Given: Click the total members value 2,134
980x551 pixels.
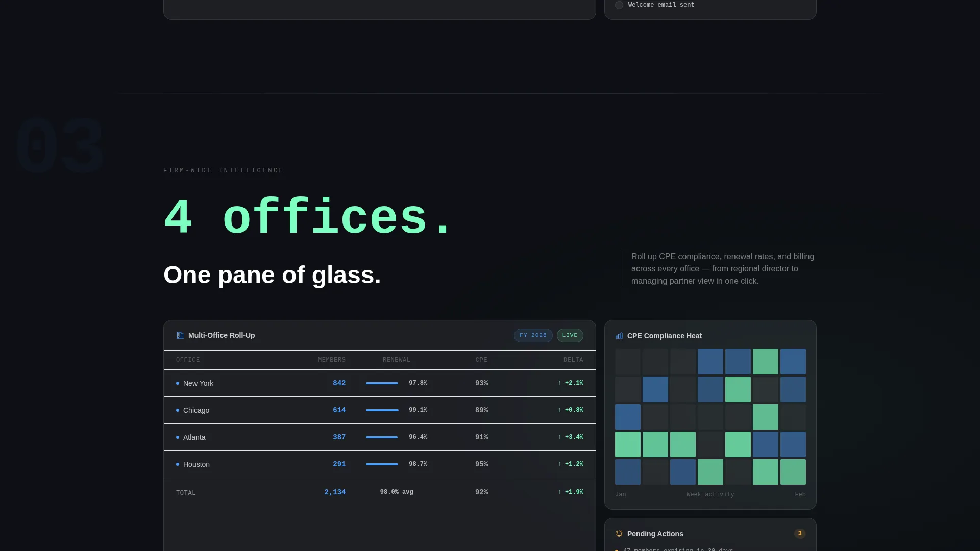Looking at the screenshot, I should (335, 492).
